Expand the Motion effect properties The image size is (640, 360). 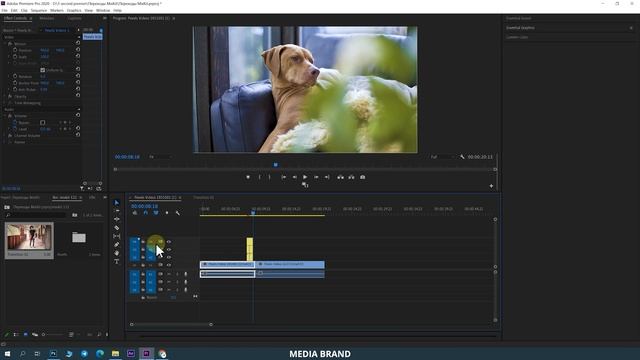coord(5,44)
